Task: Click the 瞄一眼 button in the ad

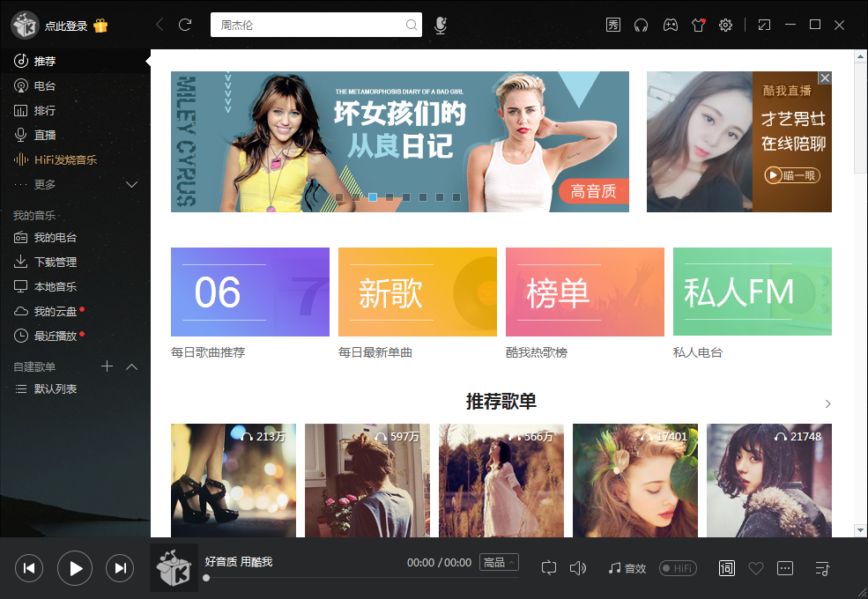Action: [x=792, y=175]
